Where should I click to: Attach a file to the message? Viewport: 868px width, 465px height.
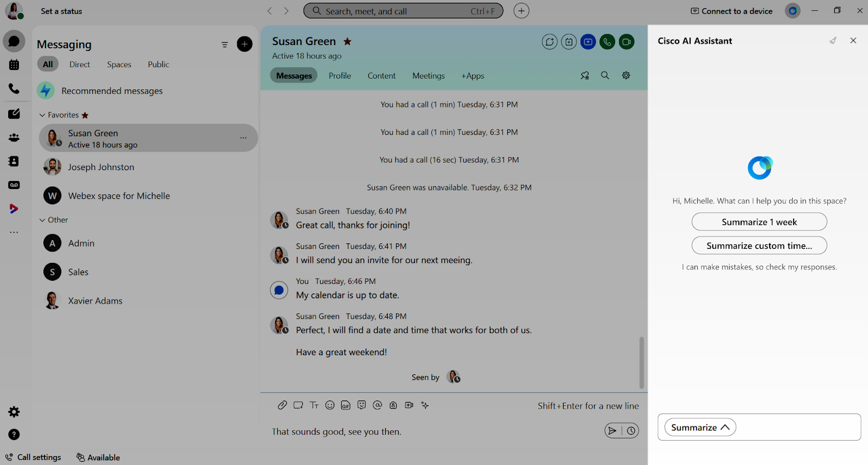click(x=282, y=405)
